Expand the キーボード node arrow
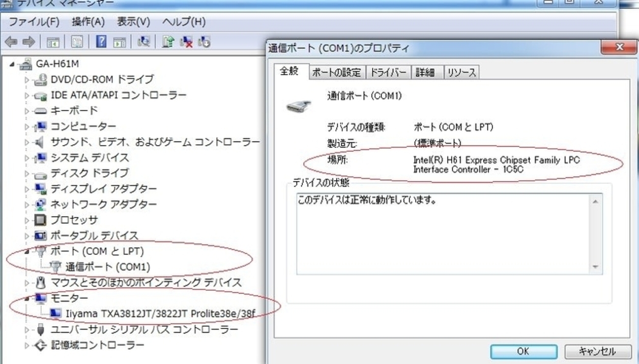 click(28, 111)
